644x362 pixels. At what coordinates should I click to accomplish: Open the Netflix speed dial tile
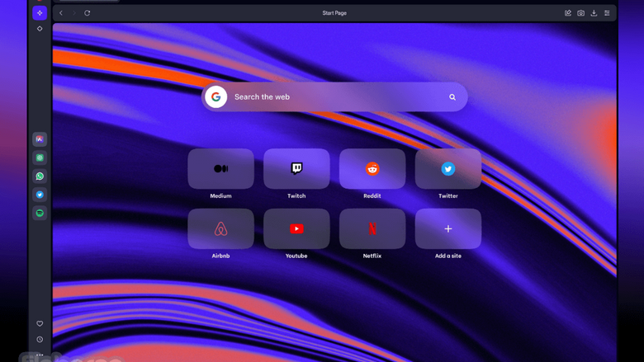[x=372, y=229]
